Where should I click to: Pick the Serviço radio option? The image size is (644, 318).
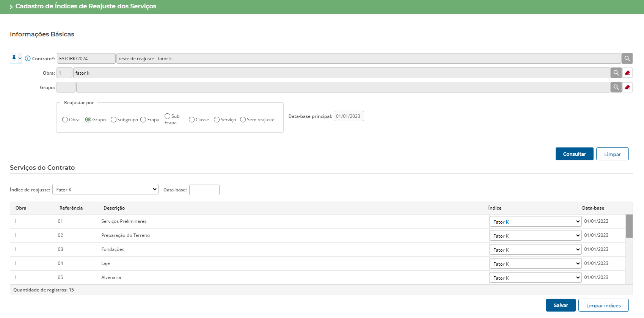point(217,120)
